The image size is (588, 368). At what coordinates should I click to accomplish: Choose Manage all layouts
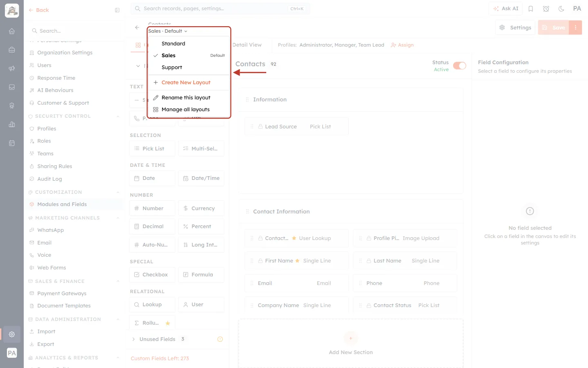coord(189,110)
